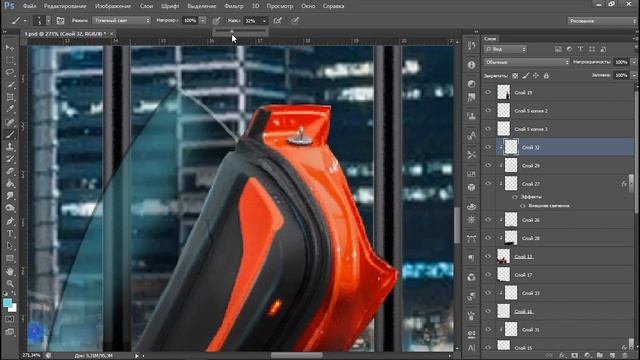Select the Lasso tool
This screenshot has width=640, height=360.
[10, 73]
